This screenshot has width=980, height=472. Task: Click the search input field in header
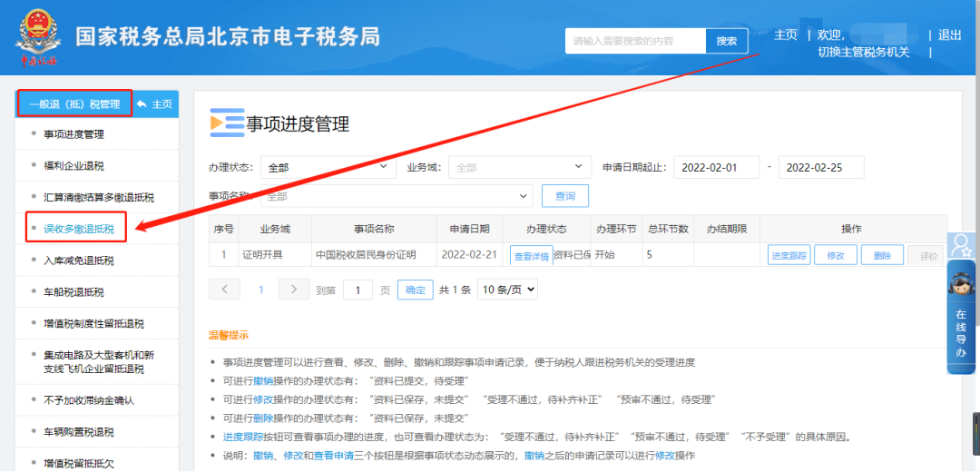pos(635,41)
